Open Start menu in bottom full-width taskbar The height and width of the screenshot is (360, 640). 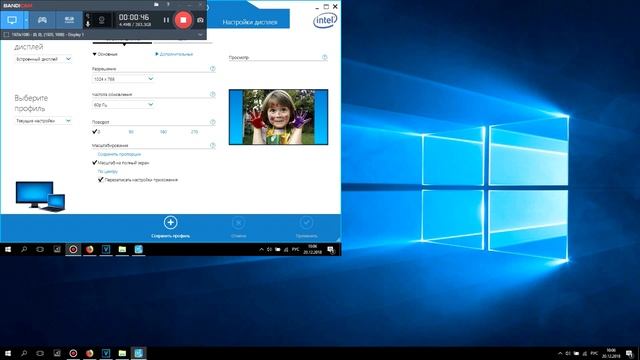tap(8, 353)
